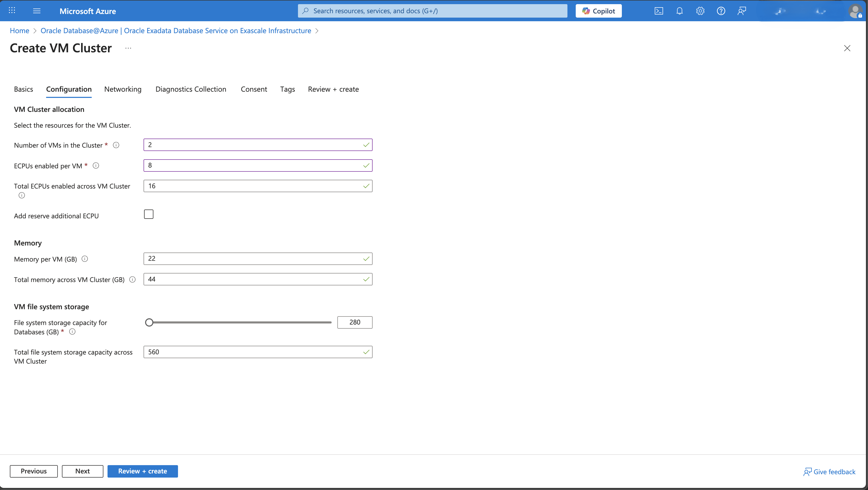Click the Previous button

click(33, 471)
